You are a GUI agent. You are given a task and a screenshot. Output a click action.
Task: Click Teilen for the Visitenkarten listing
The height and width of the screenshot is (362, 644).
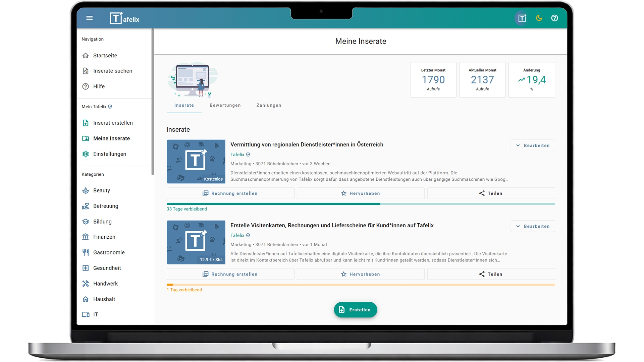click(x=491, y=274)
